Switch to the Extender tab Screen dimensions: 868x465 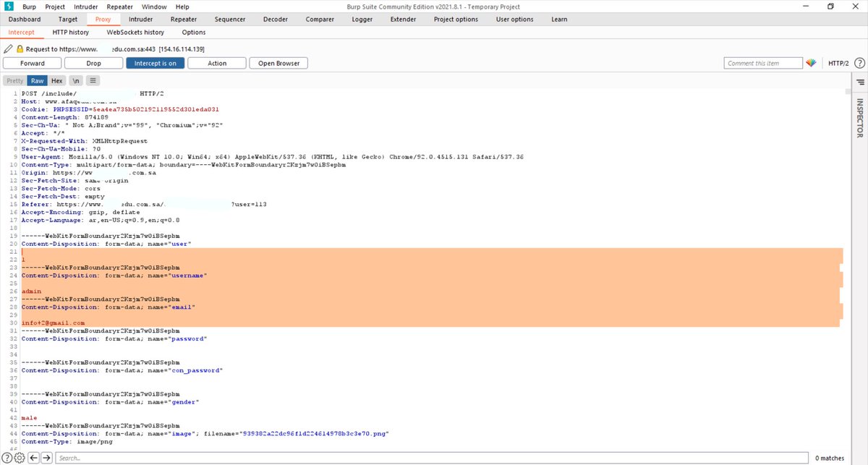[404, 20]
